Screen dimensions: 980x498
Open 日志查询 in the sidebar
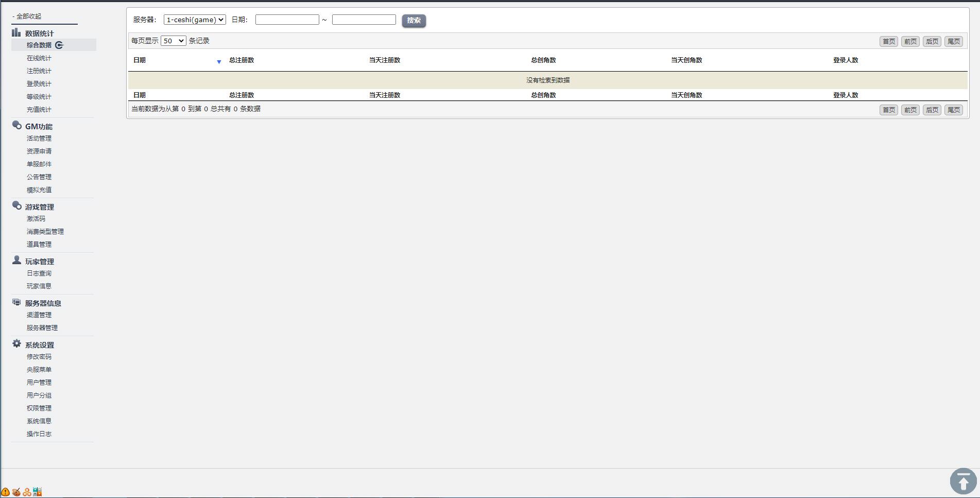(x=39, y=273)
